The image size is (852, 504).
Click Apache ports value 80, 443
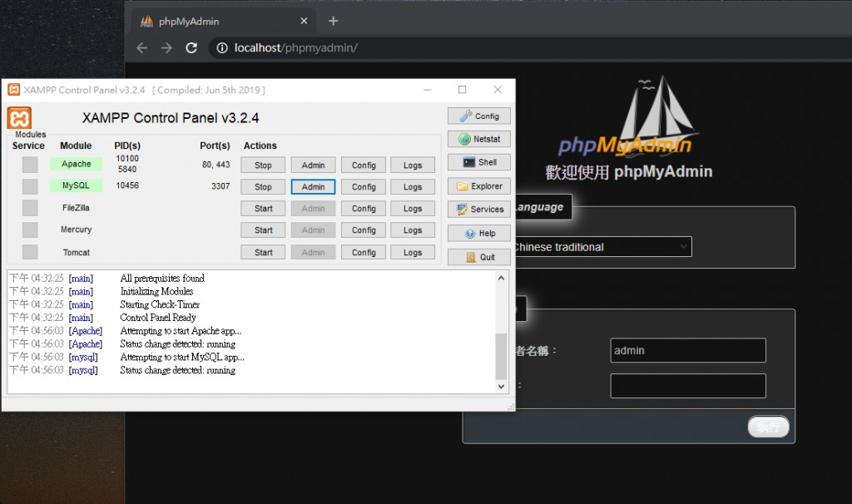click(x=215, y=165)
